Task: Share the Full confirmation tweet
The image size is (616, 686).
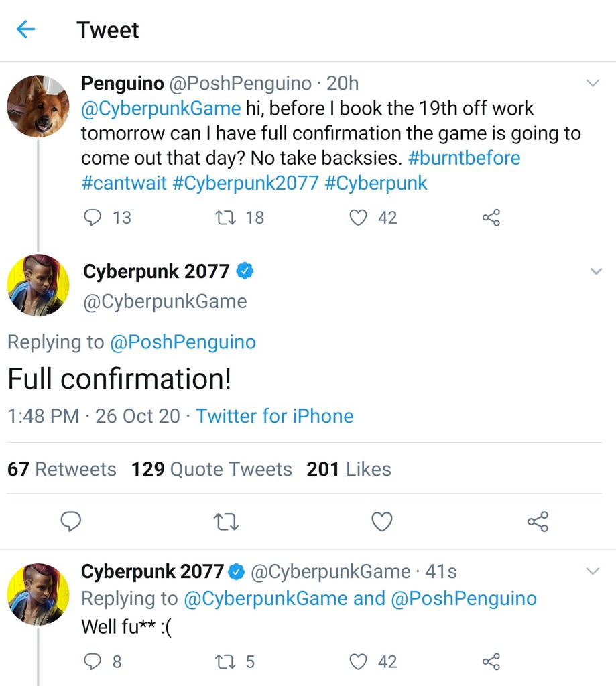Action: pyautogui.click(x=538, y=521)
